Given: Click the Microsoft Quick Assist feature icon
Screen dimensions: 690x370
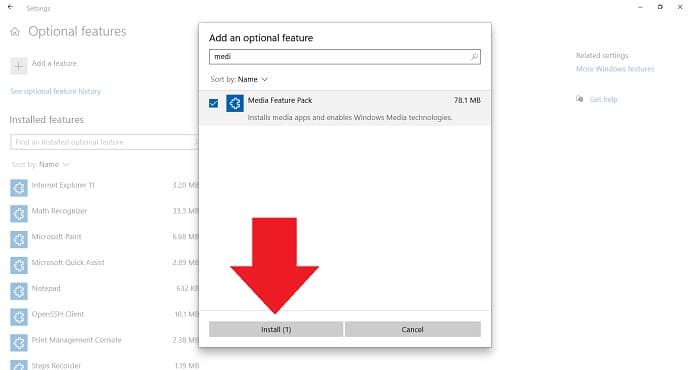Looking at the screenshot, I should [x=19, y=265].
